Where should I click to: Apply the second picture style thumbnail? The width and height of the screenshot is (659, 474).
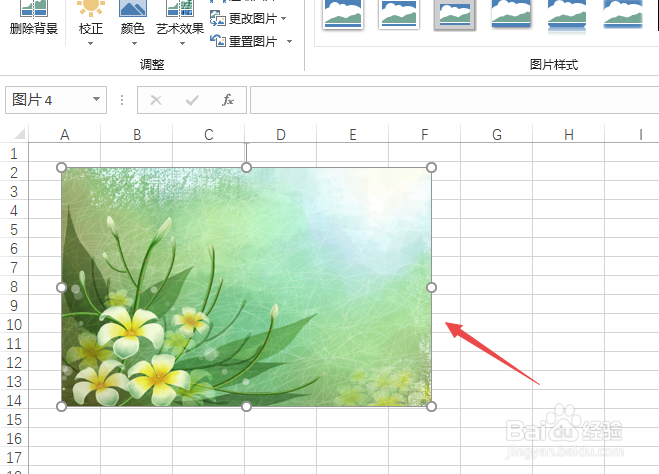[398, 13]
